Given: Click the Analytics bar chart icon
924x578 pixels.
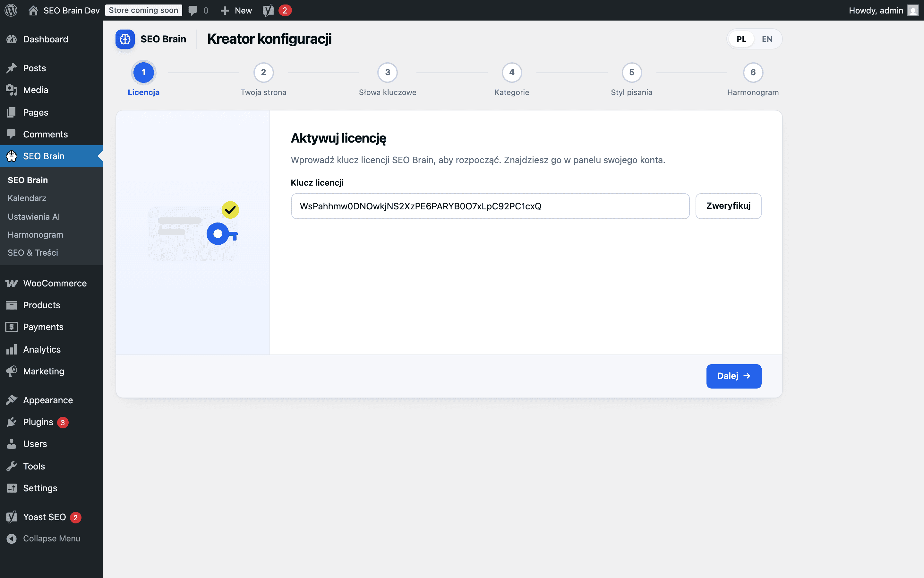Looking at the screenshot, I should point(12,349).
